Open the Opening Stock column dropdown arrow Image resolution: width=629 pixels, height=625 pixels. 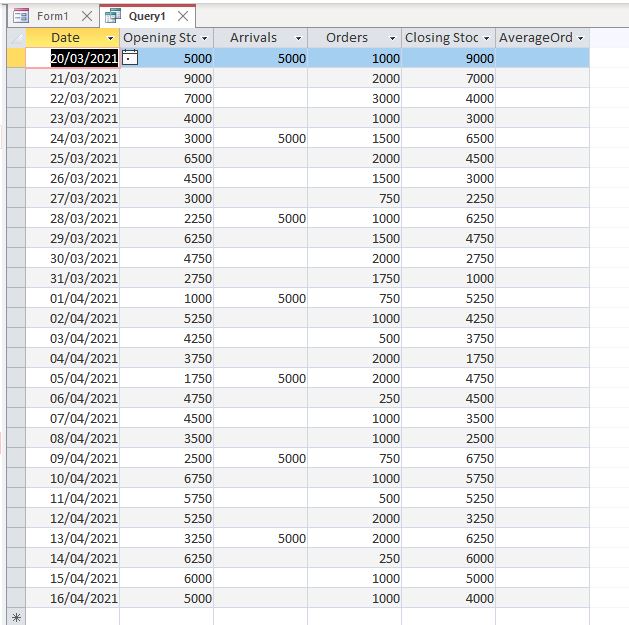pos(205,38)
